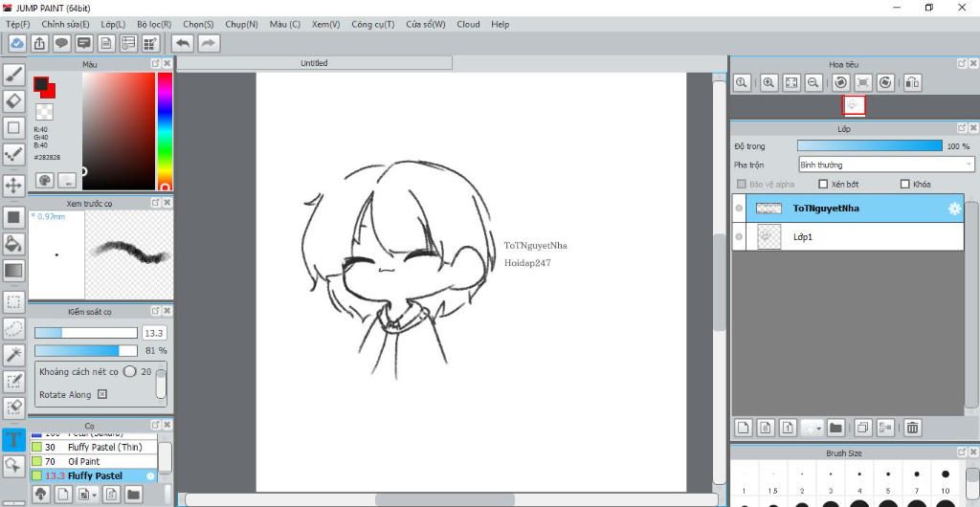This screenshot has height=507, width=980.
Task: Toggle the Khóa checkbox
Action: coord(904,185)
